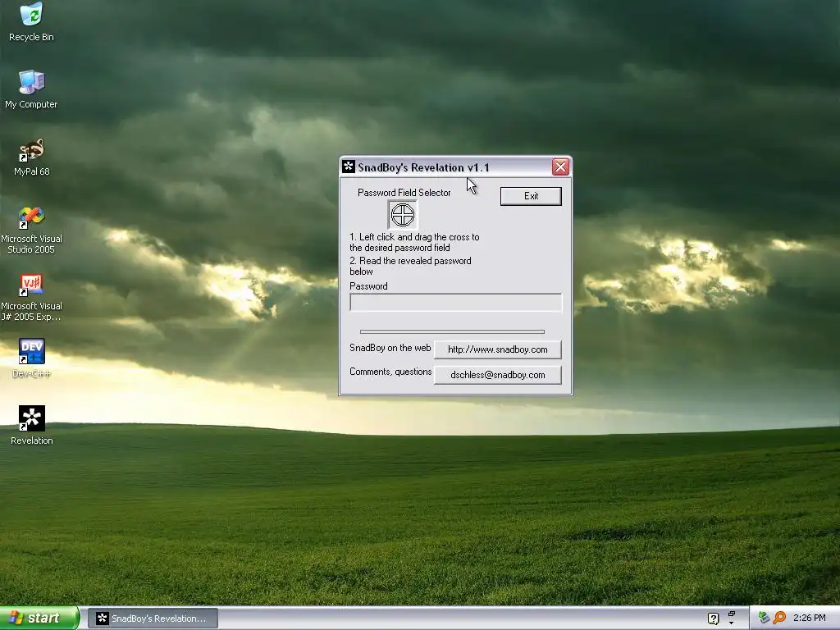Image resolution: width=840 pixels, height=630 pixels.
Task: Select the MyPal 68 desktop shortcut
Action: click(32, 157)
